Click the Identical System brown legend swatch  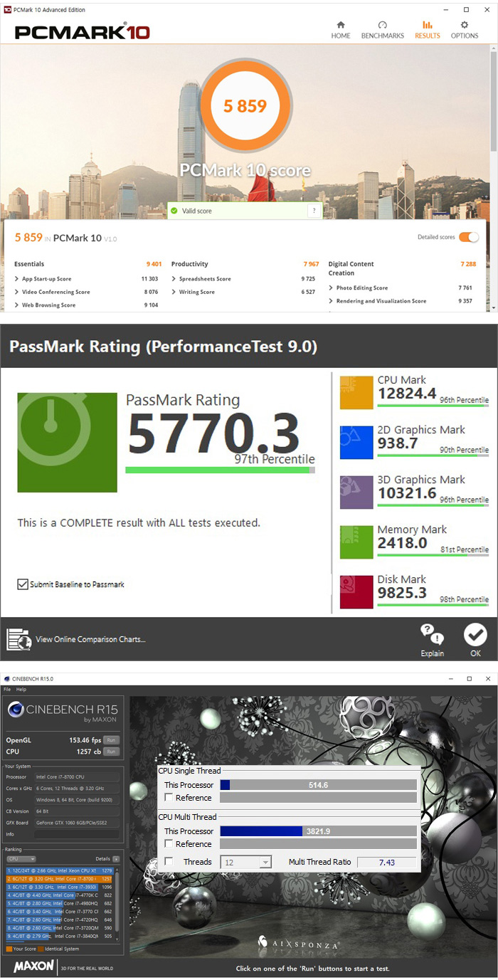(41, 949)
